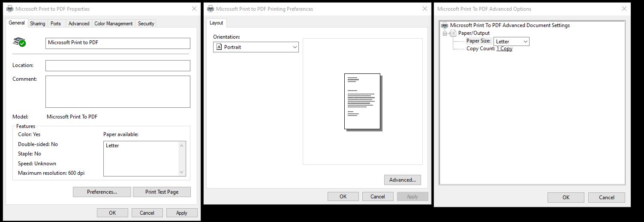Image resolution: width=644 pixels, height=222 pixels.
Task: Click the Paper available list scroll up arrow
Action: coord(182,145)
